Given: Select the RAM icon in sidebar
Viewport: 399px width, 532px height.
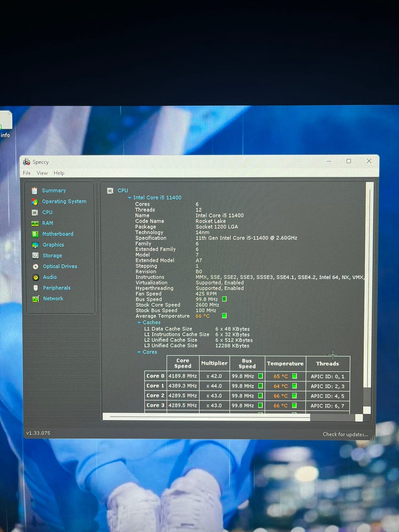Looking at the screenshot, I should (35, 223).
